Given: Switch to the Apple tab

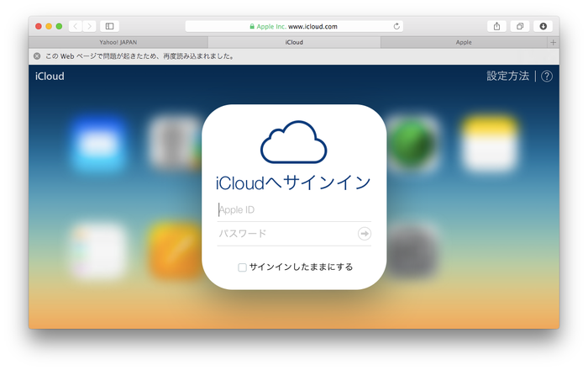Looking at the screenshot, I should (464, 42).
